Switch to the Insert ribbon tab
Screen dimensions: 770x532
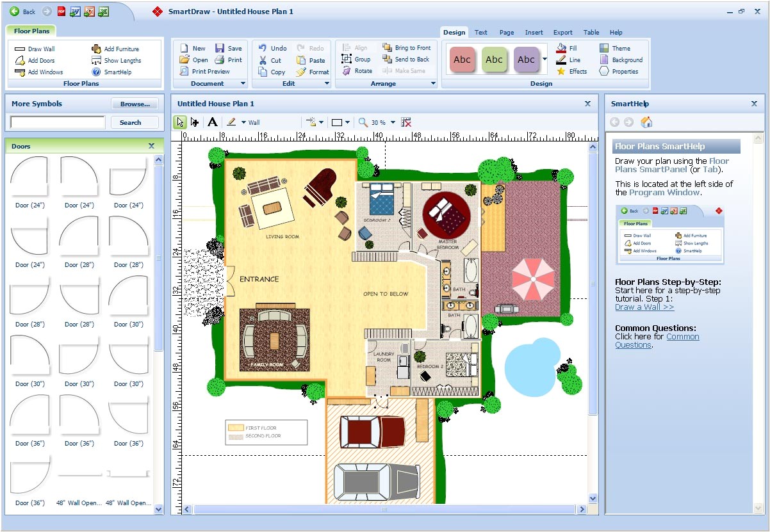pyautogui.click(x=534, y=32)
